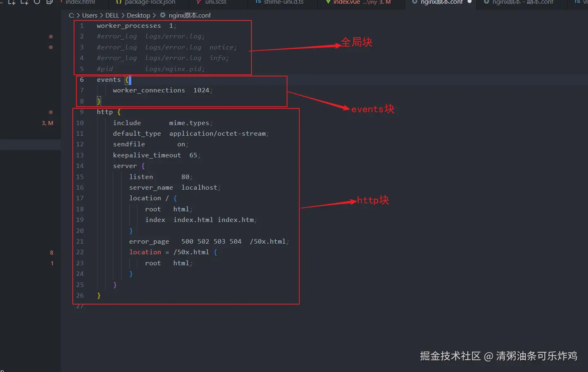This screenshot has width=588, height=372.
Task: Click the 'info;' comment word
Action: [219, 58]
